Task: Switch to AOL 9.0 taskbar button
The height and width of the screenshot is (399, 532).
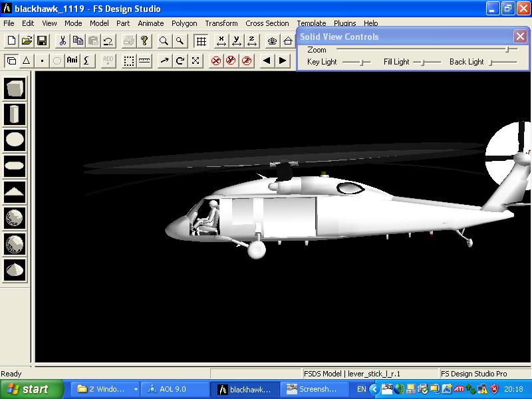Action: click(x=173, y=389)
